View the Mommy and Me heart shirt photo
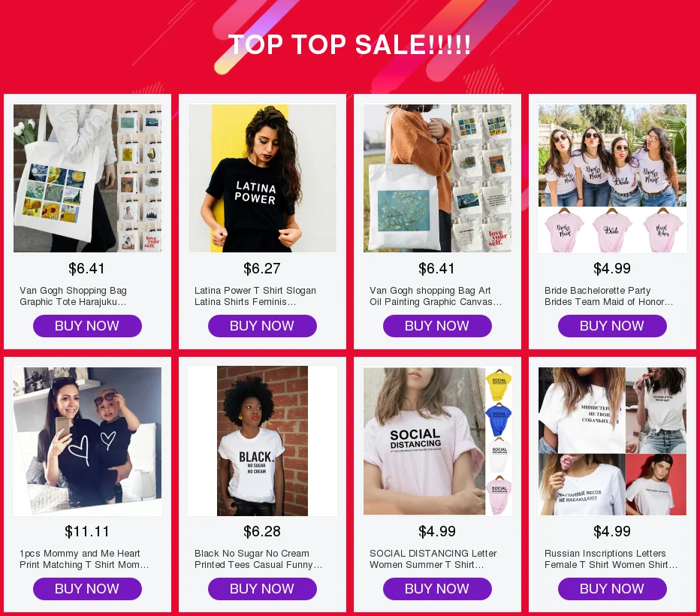 click(87, 441)
